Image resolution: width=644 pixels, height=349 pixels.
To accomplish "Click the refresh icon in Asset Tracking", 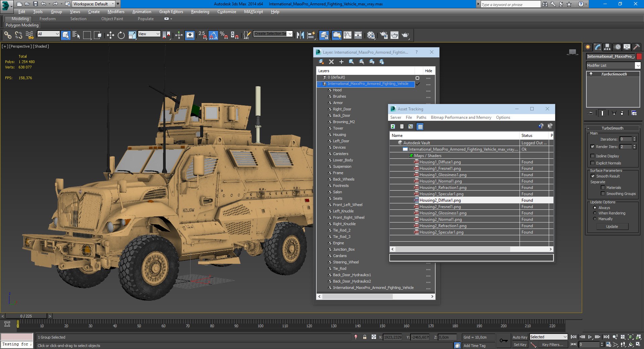I will [393, 127].
